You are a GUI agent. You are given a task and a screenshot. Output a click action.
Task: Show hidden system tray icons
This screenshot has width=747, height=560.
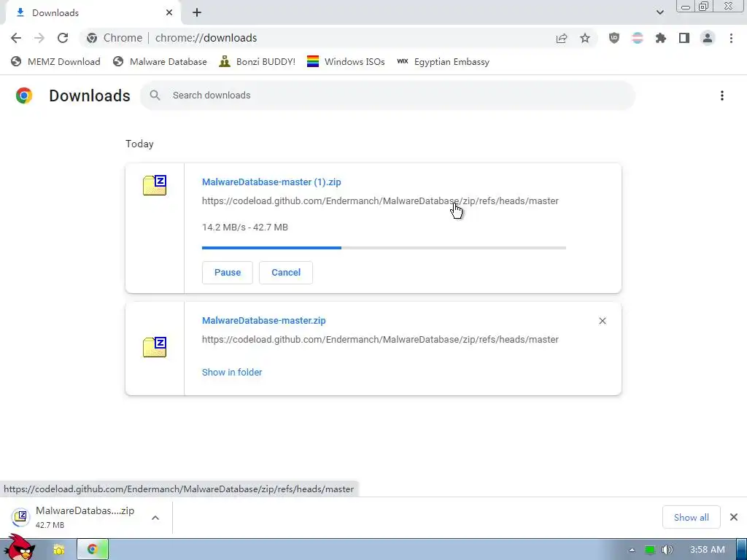(x=632, y=550)
